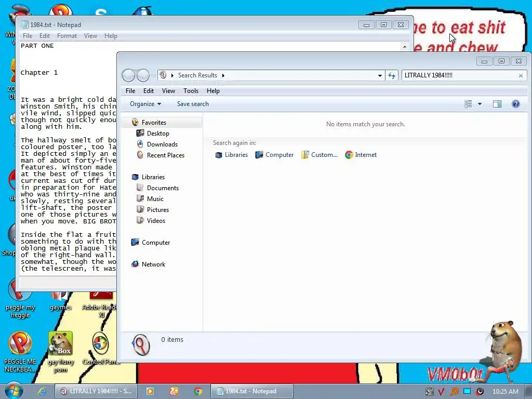
Task: Click the magnifier tray icon
Action: [x=454, y=392]
